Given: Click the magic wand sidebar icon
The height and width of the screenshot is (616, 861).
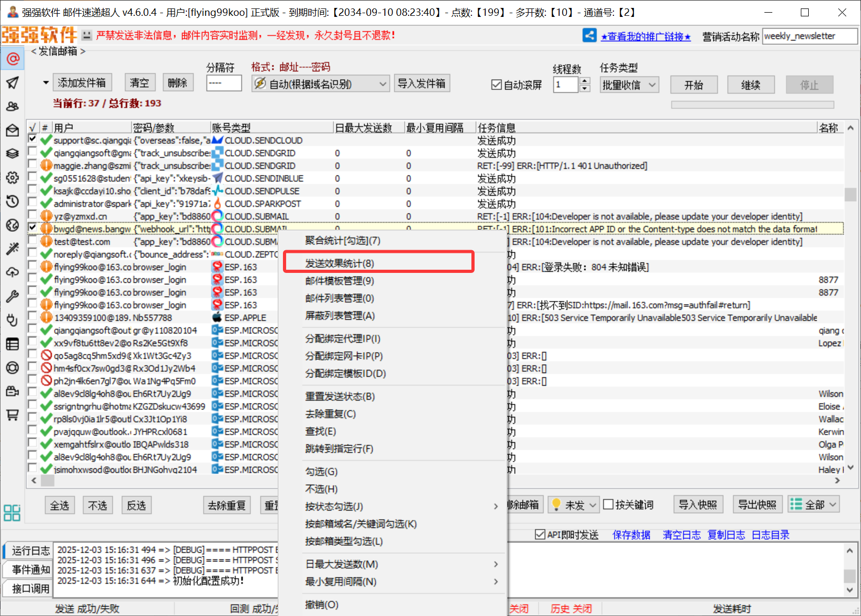Looking at the screenshot, I should 13,249.
